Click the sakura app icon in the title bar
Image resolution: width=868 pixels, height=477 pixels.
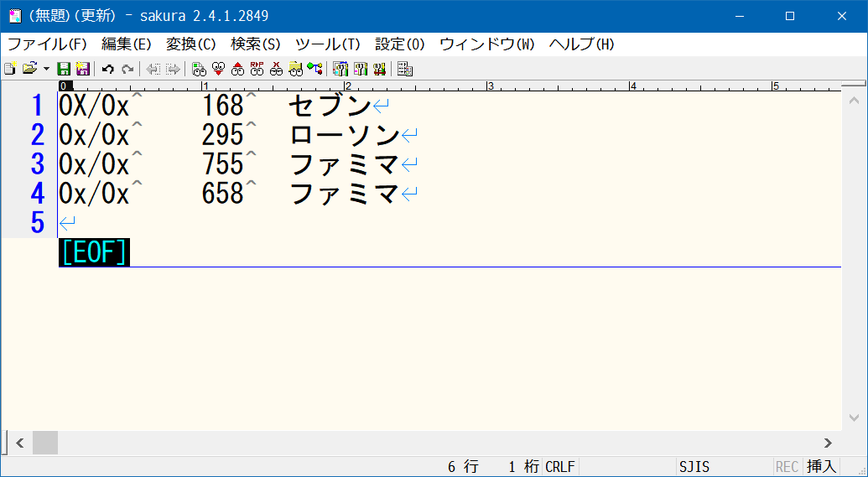coord(15,16)
